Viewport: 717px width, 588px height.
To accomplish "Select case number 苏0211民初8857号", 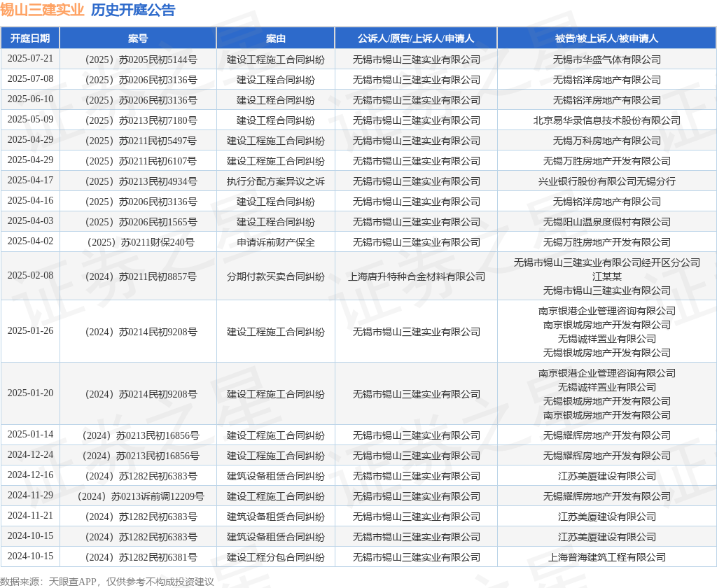I will pos(141,276).
